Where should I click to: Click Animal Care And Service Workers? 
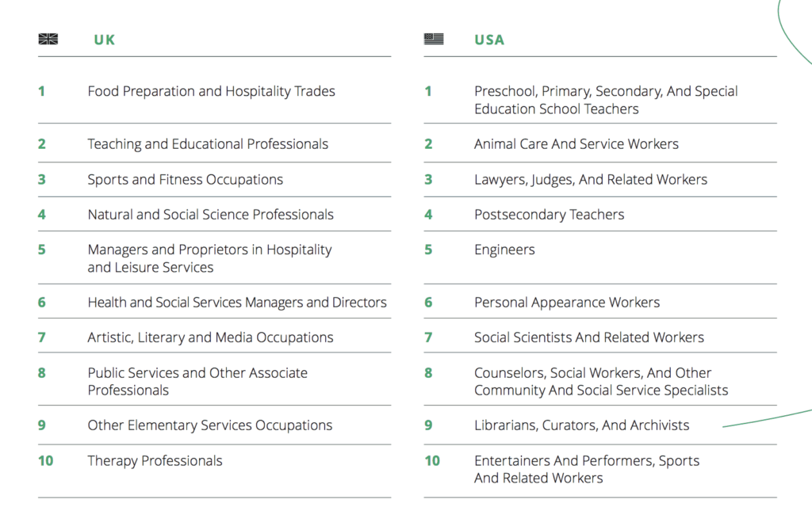pos(576,144)
